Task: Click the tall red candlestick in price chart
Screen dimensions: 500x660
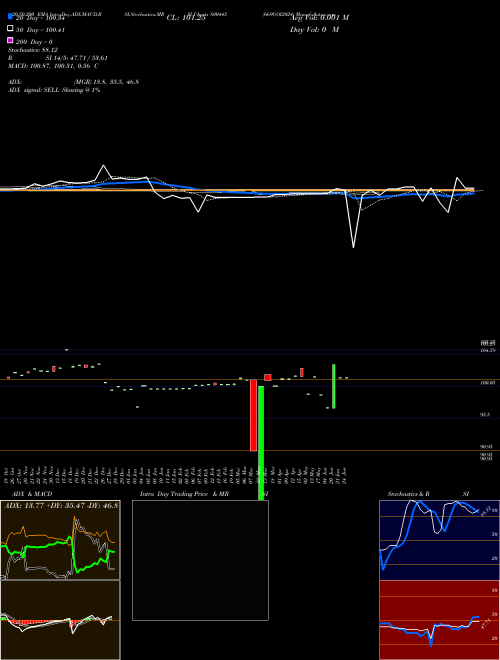Action: coord(253,415)
